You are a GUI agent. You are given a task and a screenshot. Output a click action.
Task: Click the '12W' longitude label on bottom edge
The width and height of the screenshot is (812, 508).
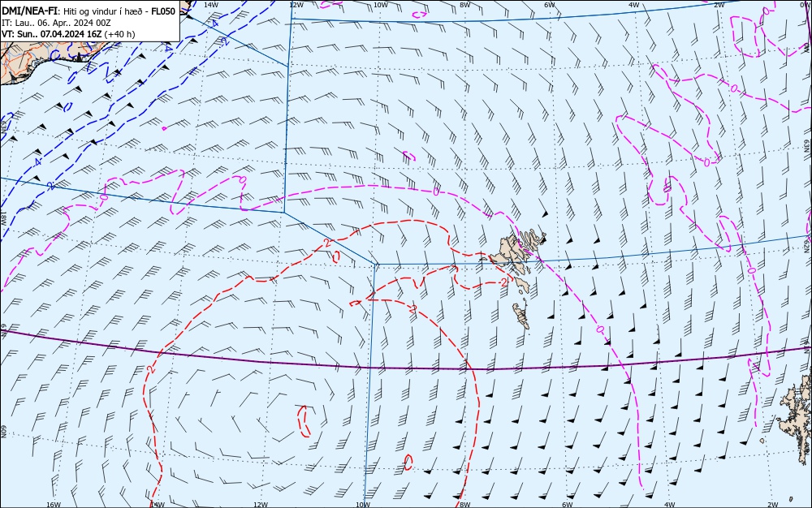click(x=261, y=505)
